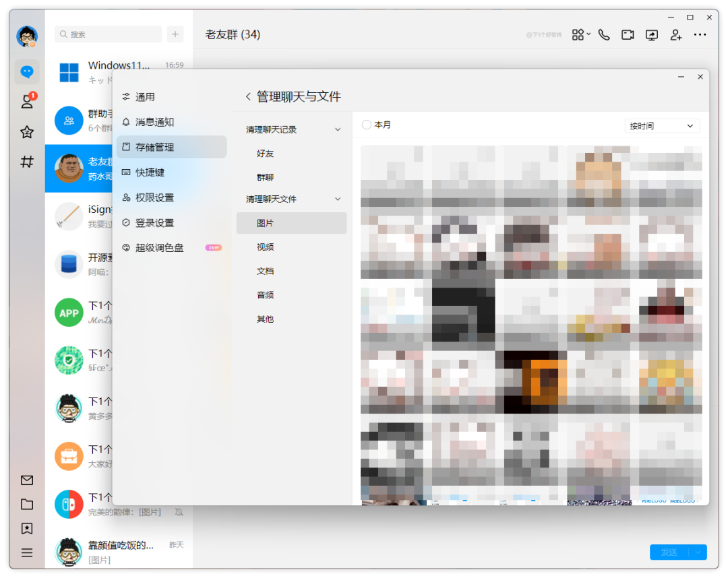Click the muted bell icon on 完美的韵律 chat
The height and width of the screenshot is (578, 728).
(x=179, y=512)
